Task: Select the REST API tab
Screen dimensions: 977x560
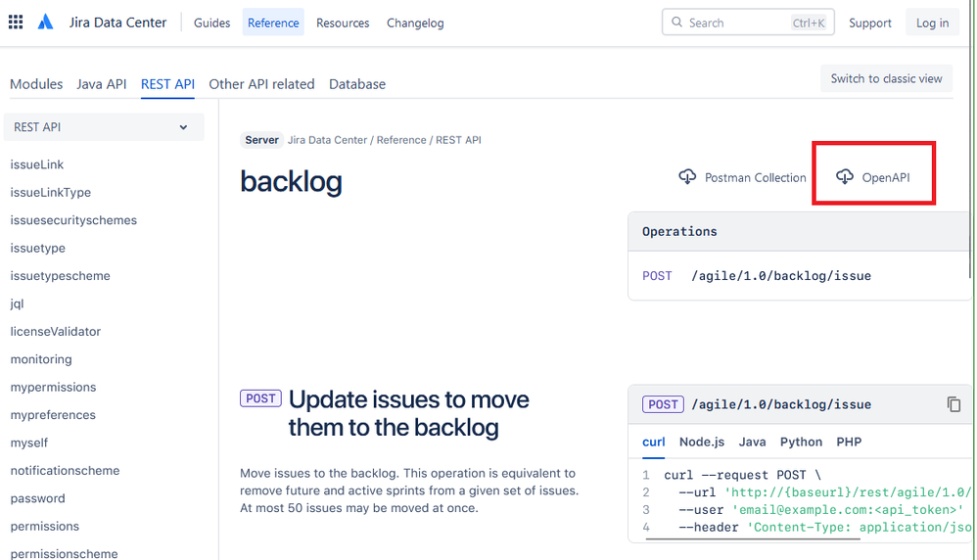Action: 167,84
